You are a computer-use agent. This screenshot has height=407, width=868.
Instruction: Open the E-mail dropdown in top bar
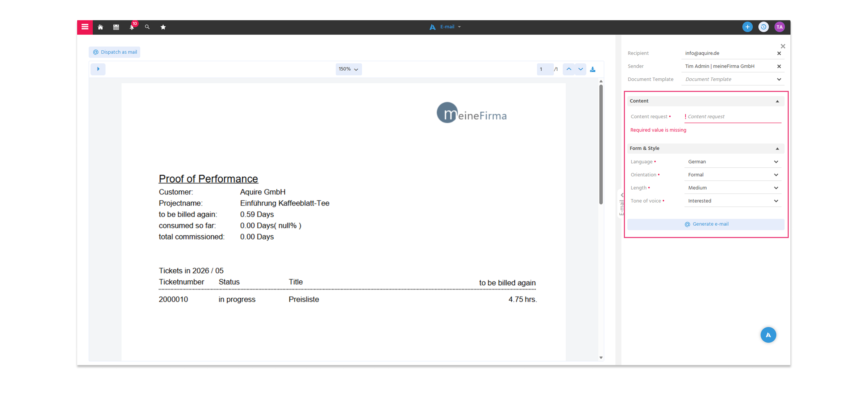[x=445, y=27]
